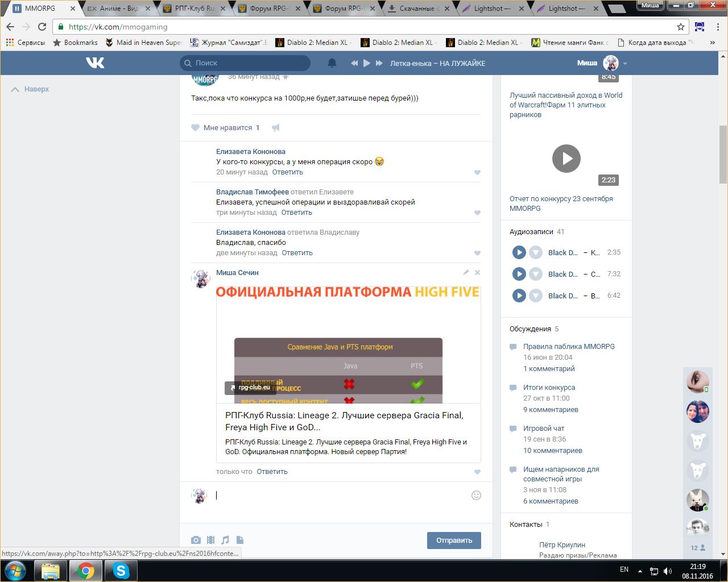Screen dimensions: 728x582
Task: Open options arrow for 6:42 track
Action: pos(536,296)
